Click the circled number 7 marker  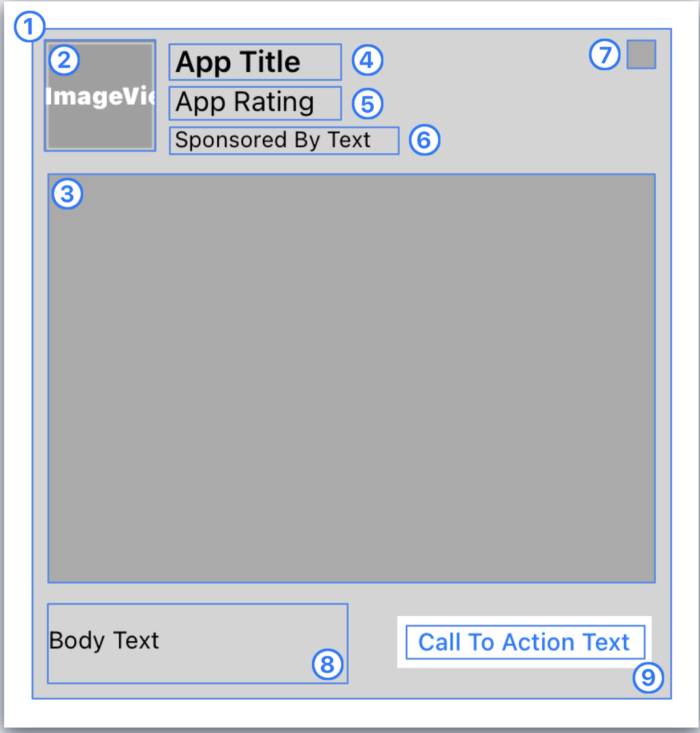tap(604, 54)
